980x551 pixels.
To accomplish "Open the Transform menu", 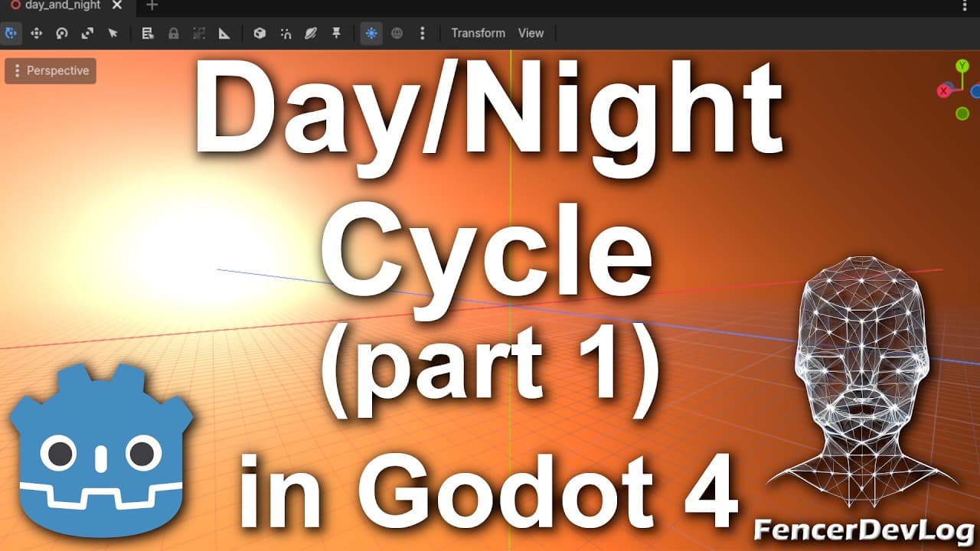I will pyautogui.click(x=479, y=34).
